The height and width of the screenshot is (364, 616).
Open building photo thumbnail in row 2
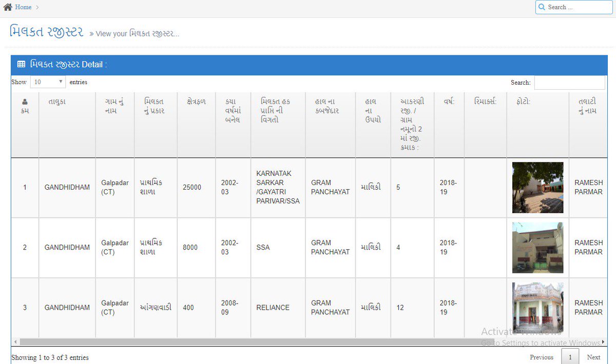coord(537,248)
